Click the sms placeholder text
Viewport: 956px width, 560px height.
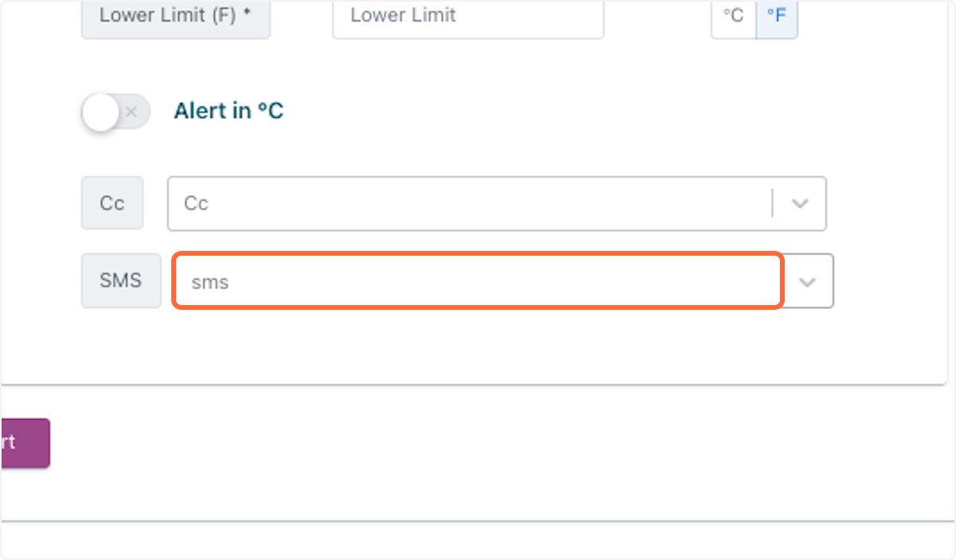click(210, 282)
